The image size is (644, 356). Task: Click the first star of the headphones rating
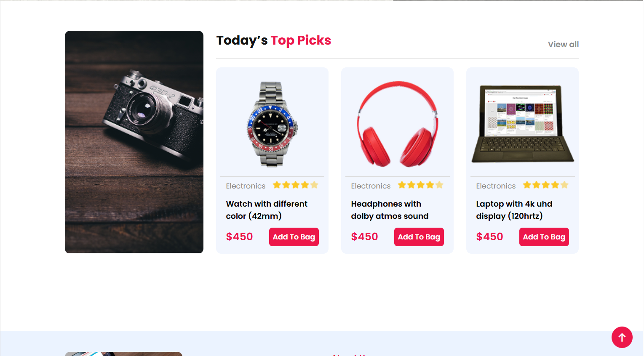[401, 184]
